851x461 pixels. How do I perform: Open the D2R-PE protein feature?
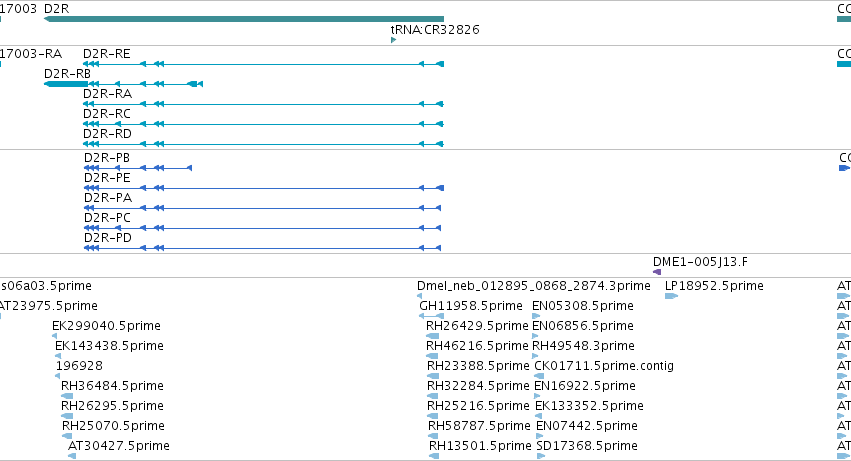[264, 188]
